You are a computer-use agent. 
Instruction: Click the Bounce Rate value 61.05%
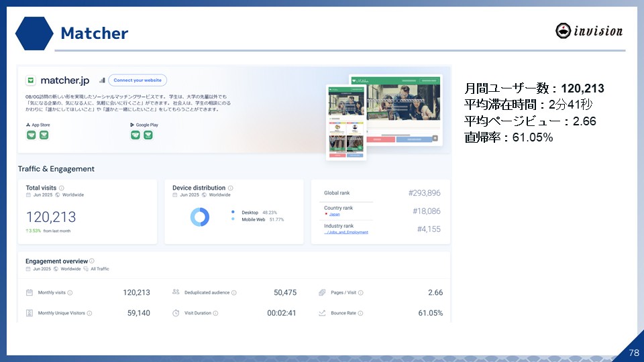coord(431,313)
